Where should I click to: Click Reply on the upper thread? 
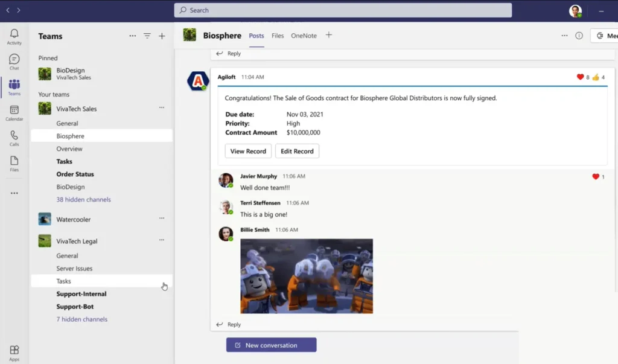click(x=229, y=53)
